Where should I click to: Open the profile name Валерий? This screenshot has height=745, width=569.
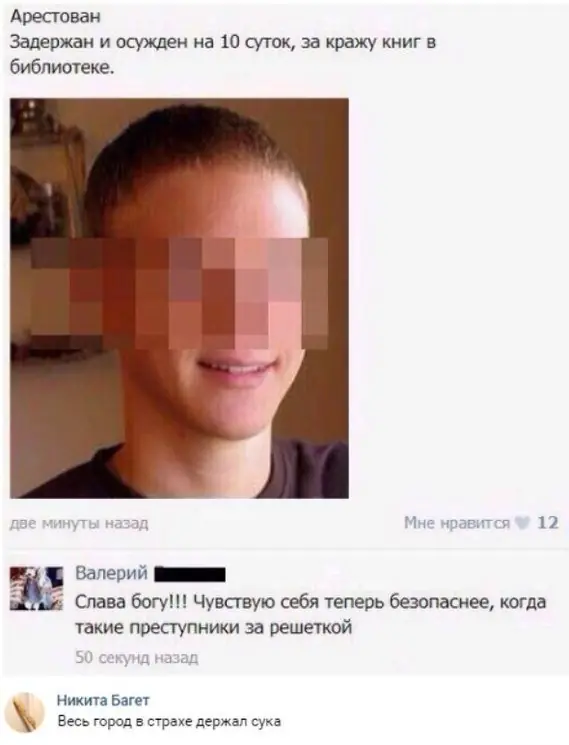tap(112, 573)
